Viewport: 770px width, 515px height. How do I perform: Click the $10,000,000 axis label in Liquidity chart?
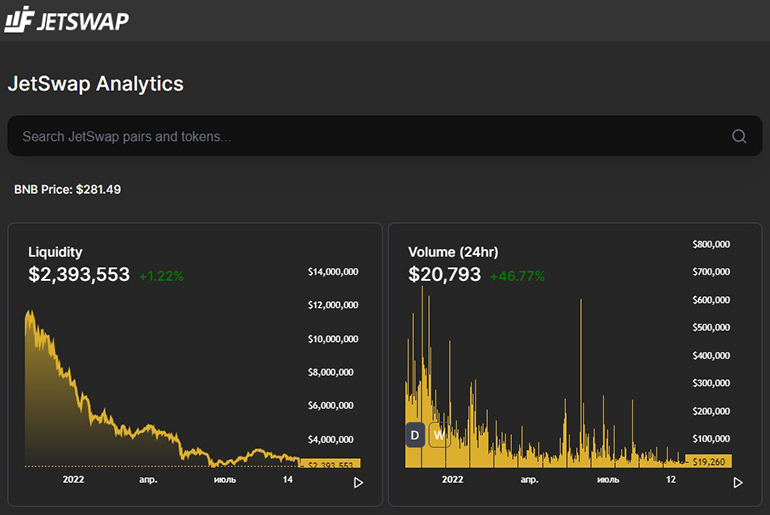(333, 339)
